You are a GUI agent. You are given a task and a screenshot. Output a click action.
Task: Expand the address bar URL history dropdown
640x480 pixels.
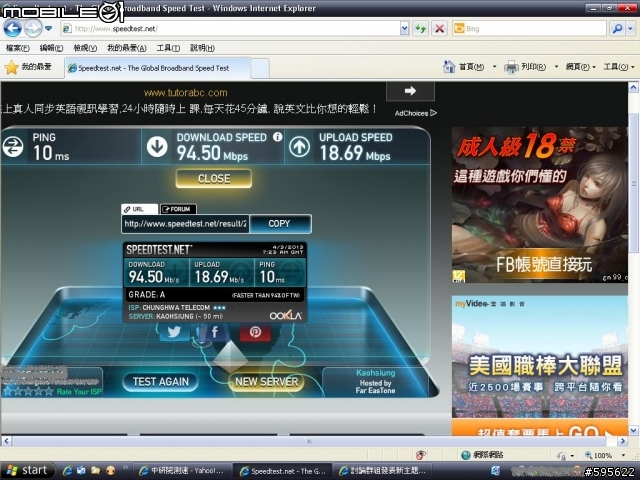click(404, 29)
